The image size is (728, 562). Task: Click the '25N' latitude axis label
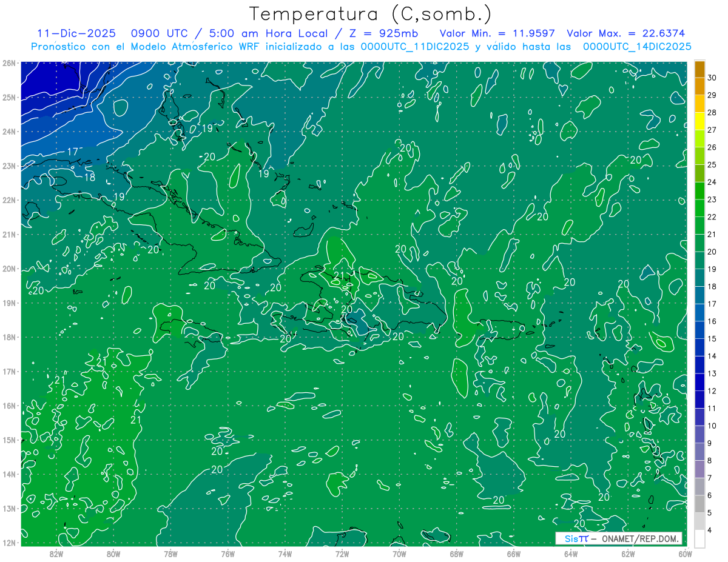coord(8,97)
